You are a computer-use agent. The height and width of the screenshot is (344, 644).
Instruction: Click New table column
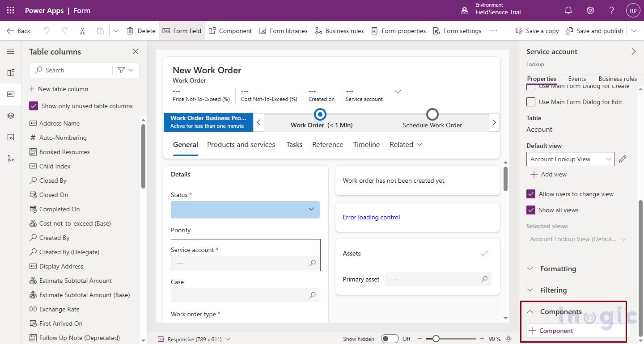(x=59, y=89)
